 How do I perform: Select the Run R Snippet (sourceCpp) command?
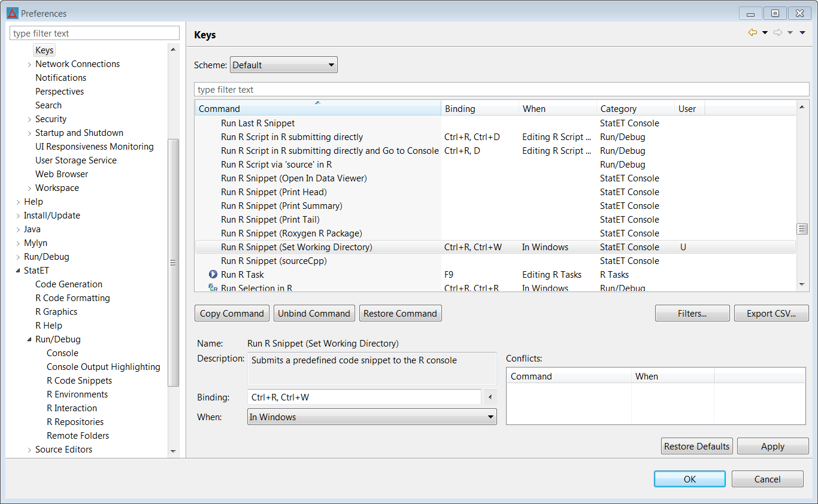point(495,261)
